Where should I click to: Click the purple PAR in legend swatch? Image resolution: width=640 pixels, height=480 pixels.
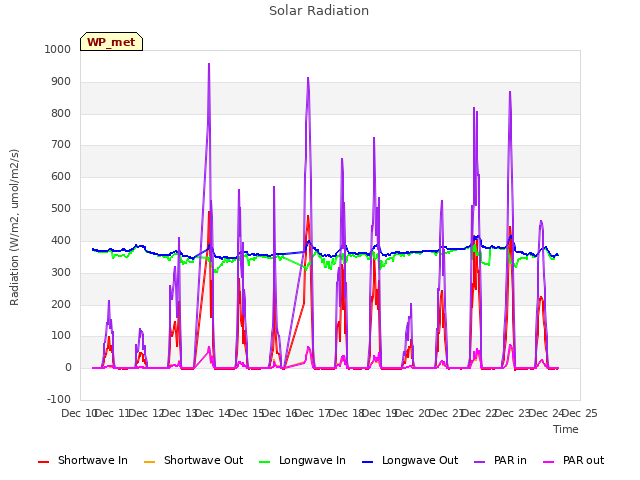(x=480, y=462)
